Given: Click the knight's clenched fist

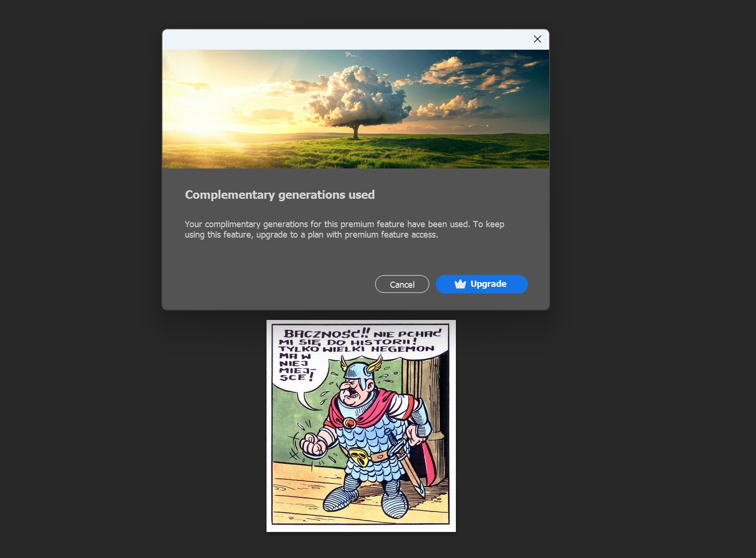Looking at the screenshot, I should pos(313,444).
